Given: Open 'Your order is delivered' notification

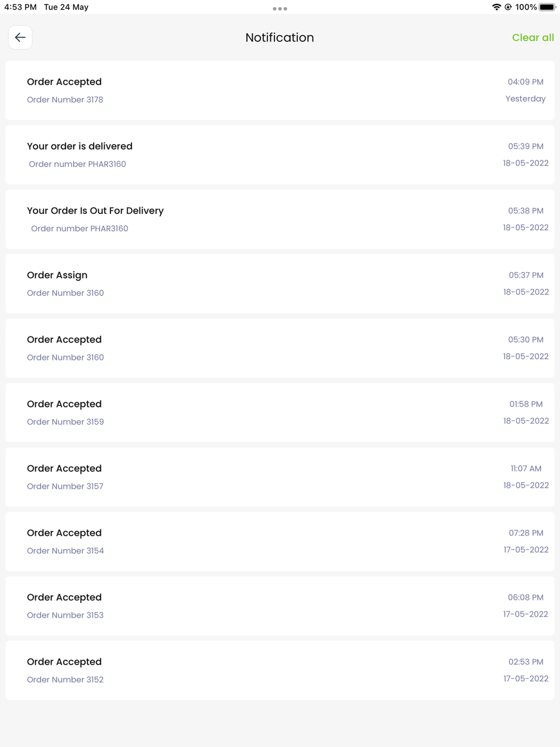Looking at the screenshot, I should [x=280, y=155].
